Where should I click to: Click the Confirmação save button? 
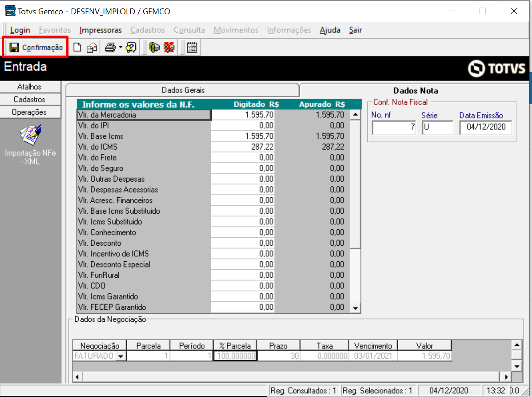click(36, 47)
